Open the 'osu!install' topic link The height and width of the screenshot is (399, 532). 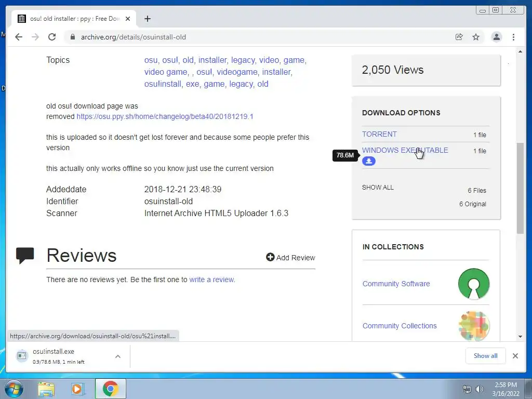[163, 84]
